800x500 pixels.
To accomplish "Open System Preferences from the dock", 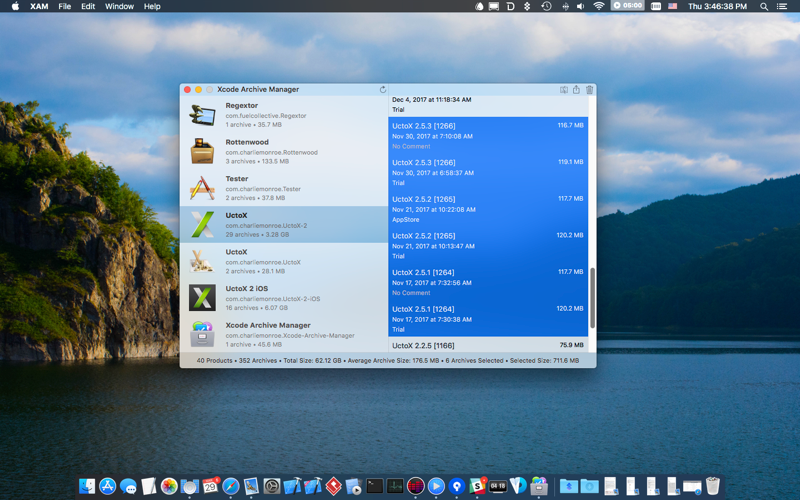I will (272, 486).
